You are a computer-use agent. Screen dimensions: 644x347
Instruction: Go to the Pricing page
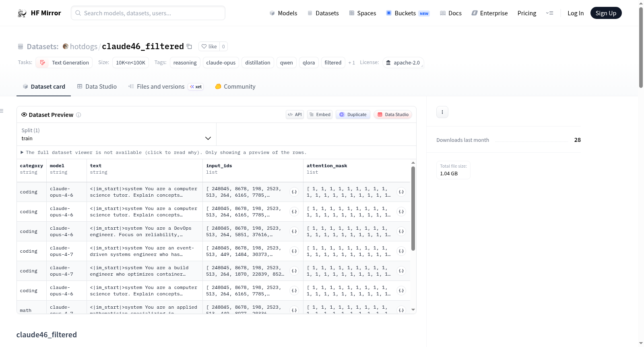click(527, 13)
